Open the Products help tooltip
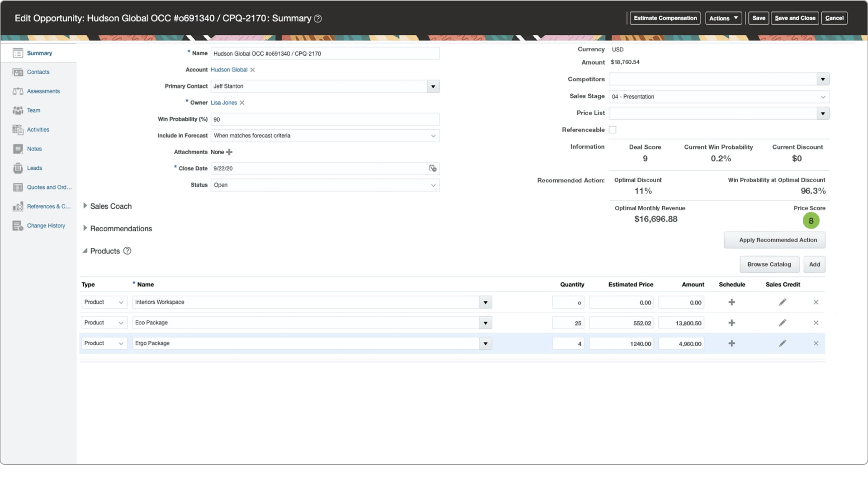The height and width of the screenshot is (488, 868). tap(127, 251)
